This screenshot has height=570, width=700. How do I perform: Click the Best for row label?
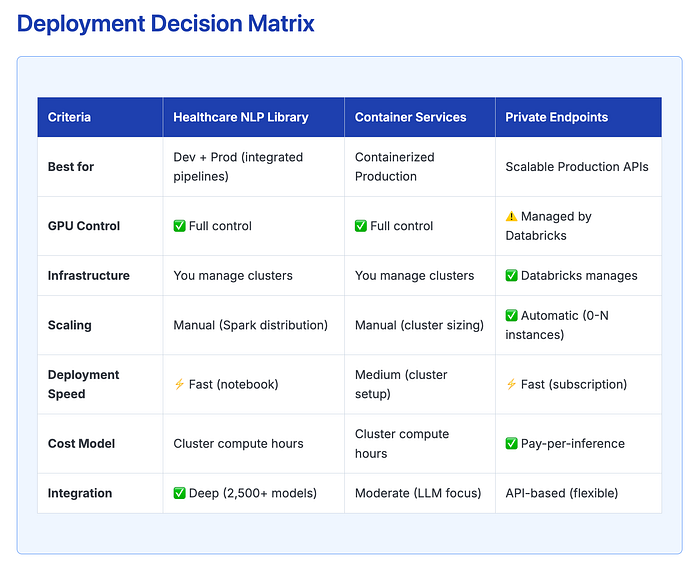tap(71, 167)
